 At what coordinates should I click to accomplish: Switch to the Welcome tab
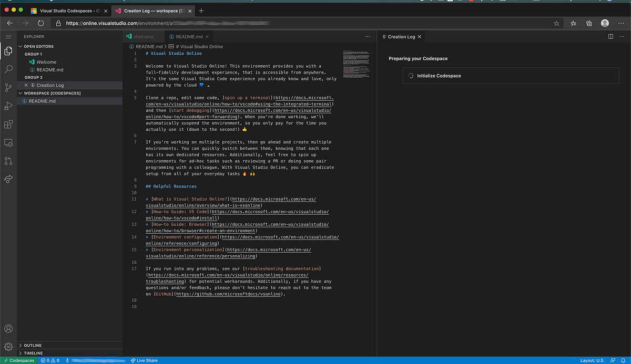pos(143,36)
